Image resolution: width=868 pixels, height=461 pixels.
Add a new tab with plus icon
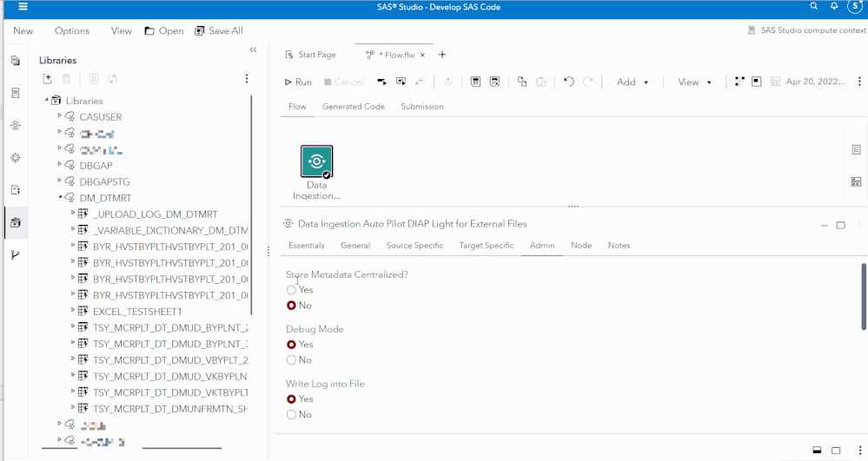click(x=441, y=54)
